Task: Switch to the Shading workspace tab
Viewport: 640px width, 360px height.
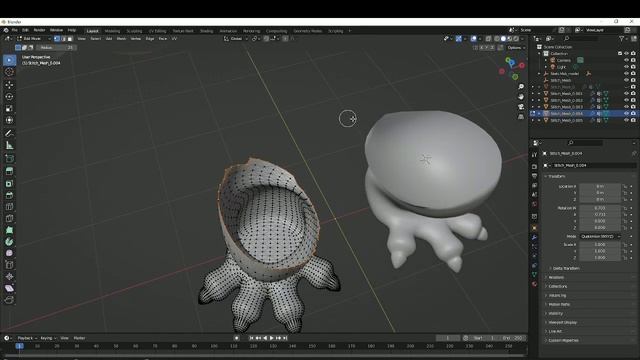Action: (206, 31)
